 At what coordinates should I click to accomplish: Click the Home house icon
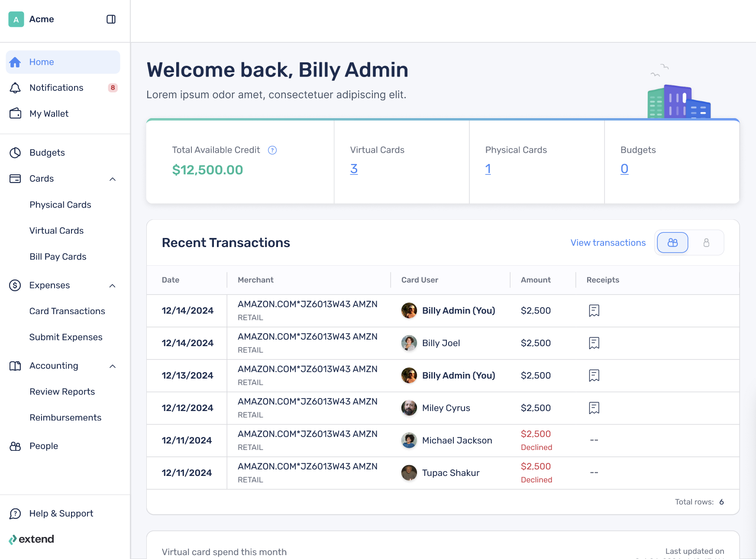[x=15, y=62]
